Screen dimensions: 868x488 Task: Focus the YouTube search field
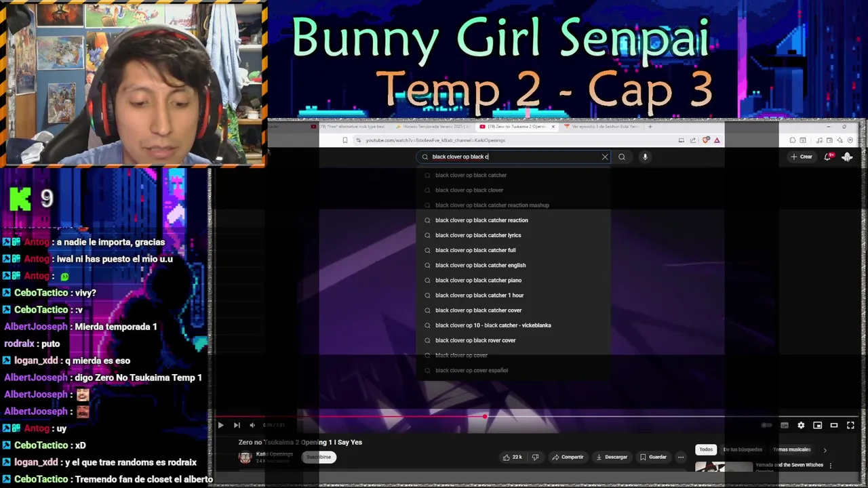pyautogui.click(x=512, y=157)
